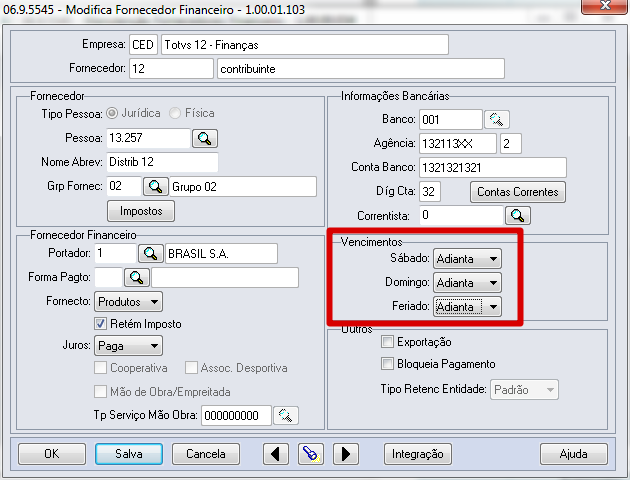This screenshot has width=630, height=480.
Task: Click the Banco search magnifier icon
Action: coord(497,120)
